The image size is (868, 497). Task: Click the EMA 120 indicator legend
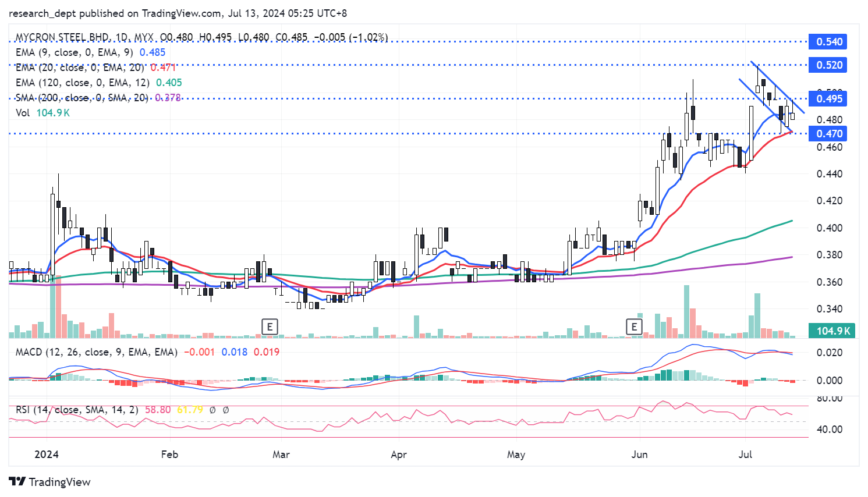point(83,83)
